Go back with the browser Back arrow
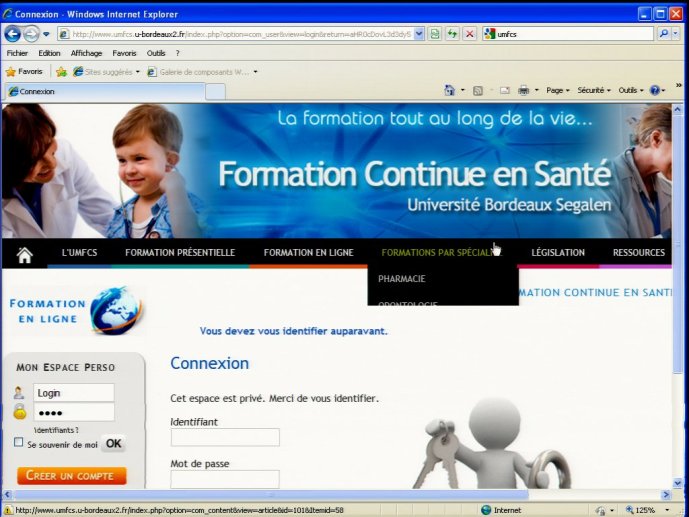The image size is (689, 517). point(13,34)
